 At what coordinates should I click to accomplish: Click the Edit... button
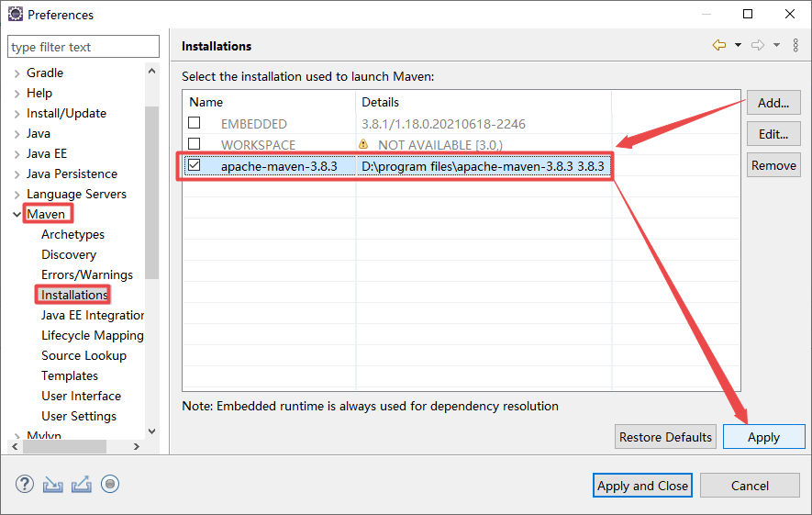tap(773, 134)
